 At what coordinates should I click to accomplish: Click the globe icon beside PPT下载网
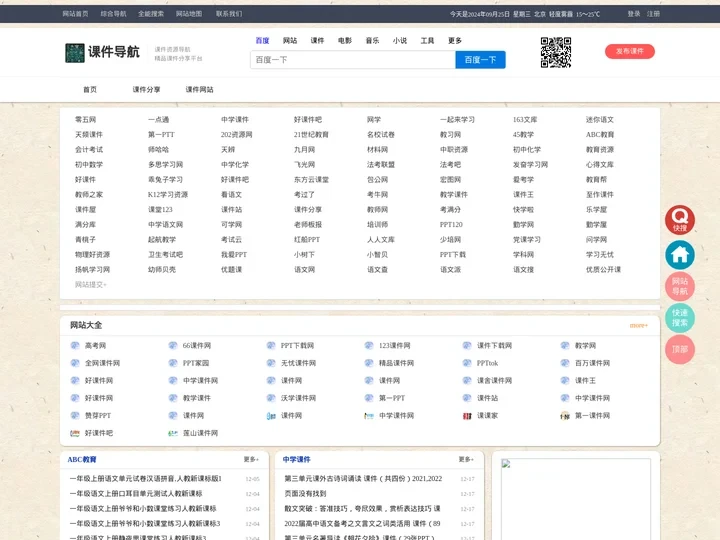271,345
